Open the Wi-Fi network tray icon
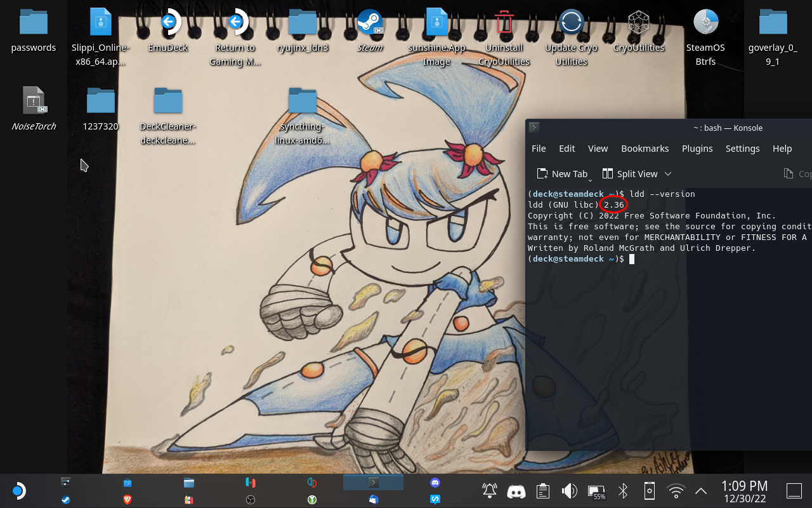 (676, 491)
